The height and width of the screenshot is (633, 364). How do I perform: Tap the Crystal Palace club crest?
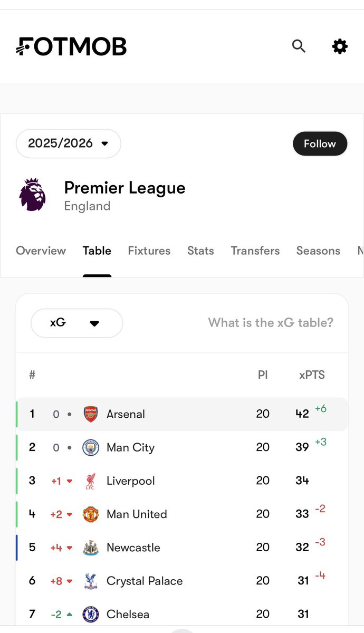click(x=91, y=581)
